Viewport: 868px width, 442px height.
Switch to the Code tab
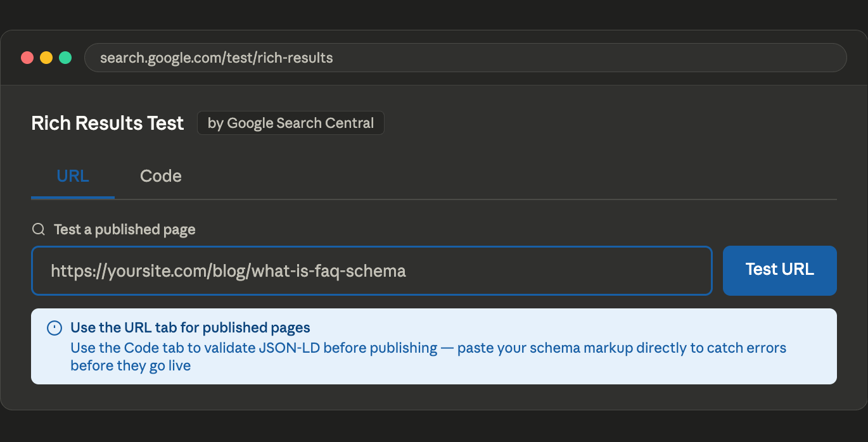pos(160,176)
